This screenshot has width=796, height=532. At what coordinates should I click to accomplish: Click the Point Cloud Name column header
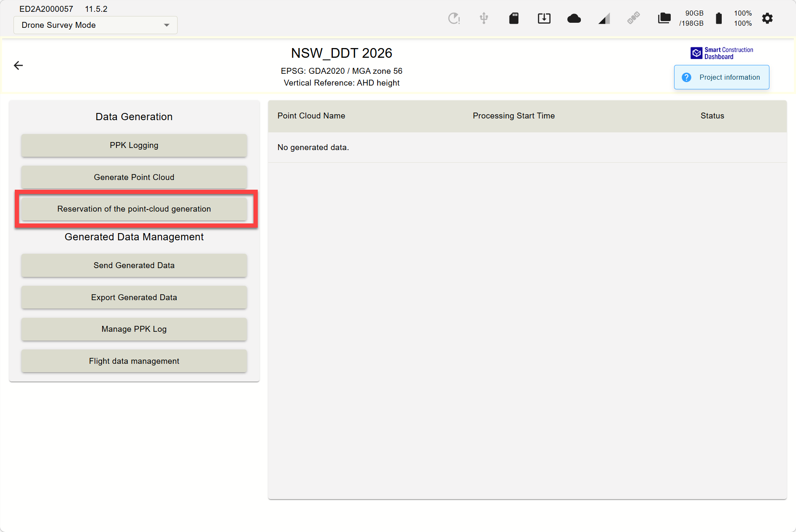[311, 116]
